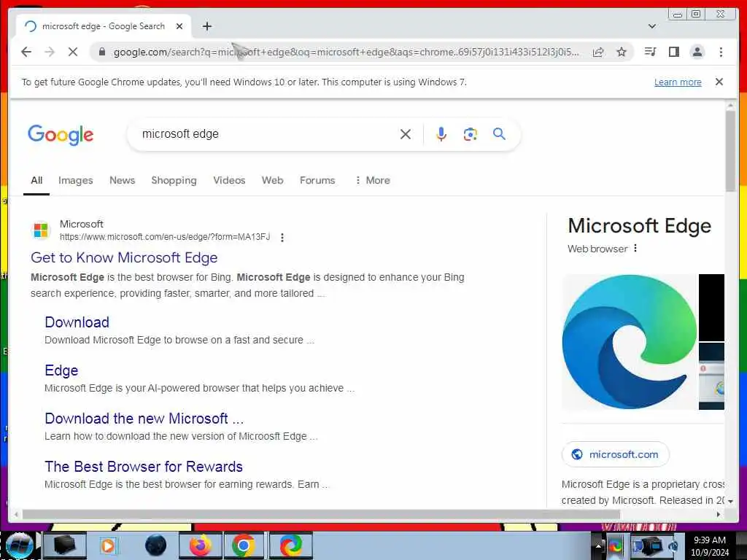Click the Google logo

(61, 135)
